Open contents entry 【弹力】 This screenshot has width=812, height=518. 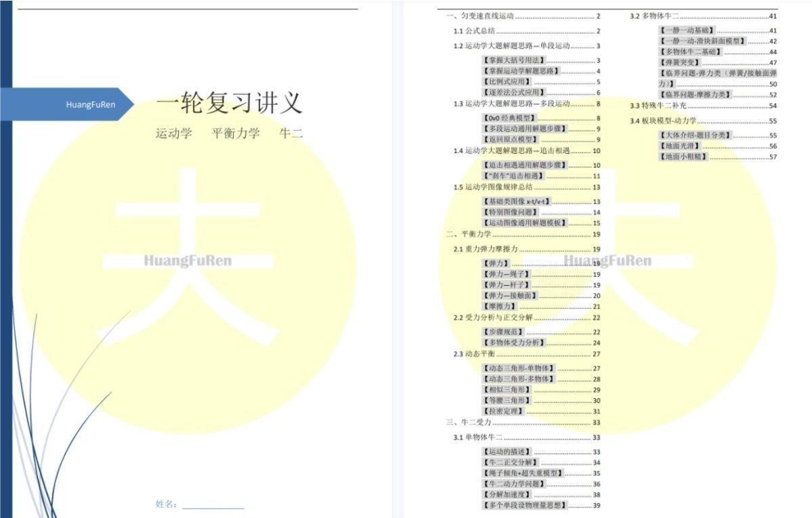(541, 263)
